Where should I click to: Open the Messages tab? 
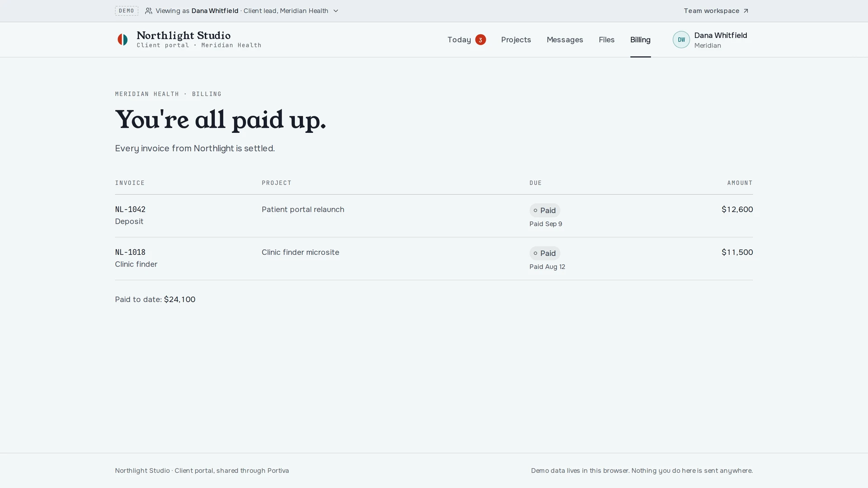[565, 40]
